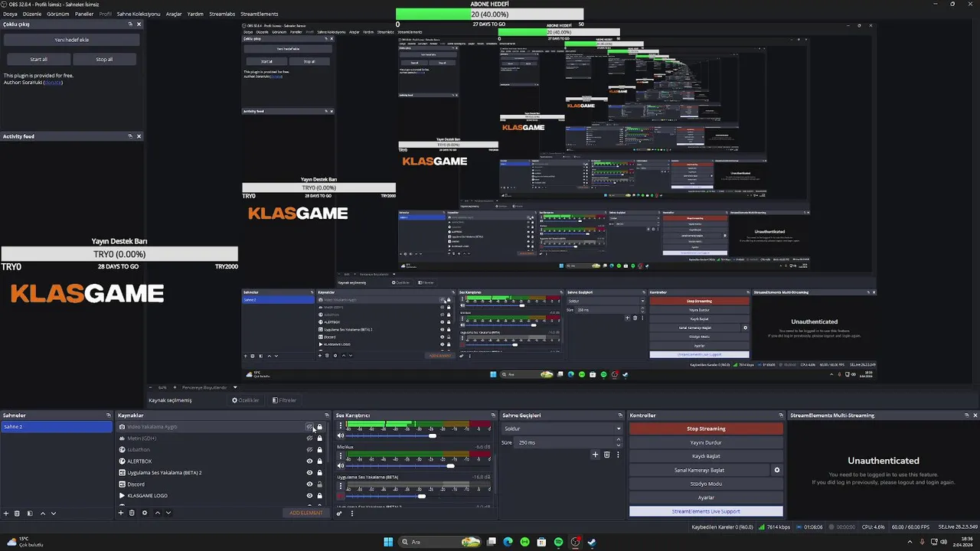Open the Sahne Koleksiyonu menu
The image size is (980, 551).
(x=139, y=14)
